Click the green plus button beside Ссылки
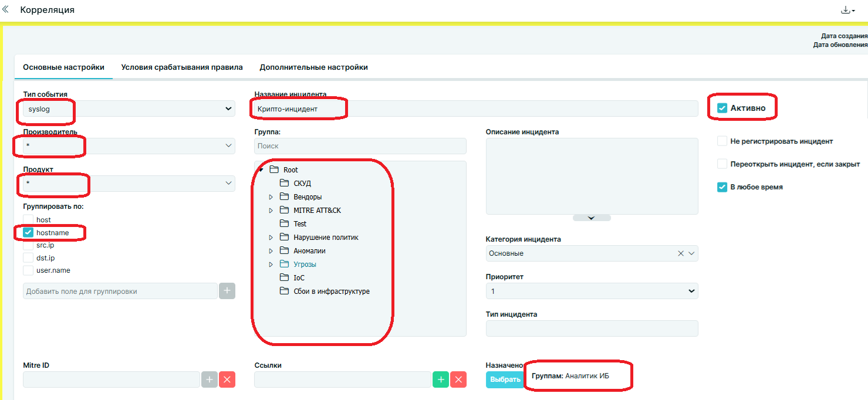868x400 pixels. click(441, 379)
